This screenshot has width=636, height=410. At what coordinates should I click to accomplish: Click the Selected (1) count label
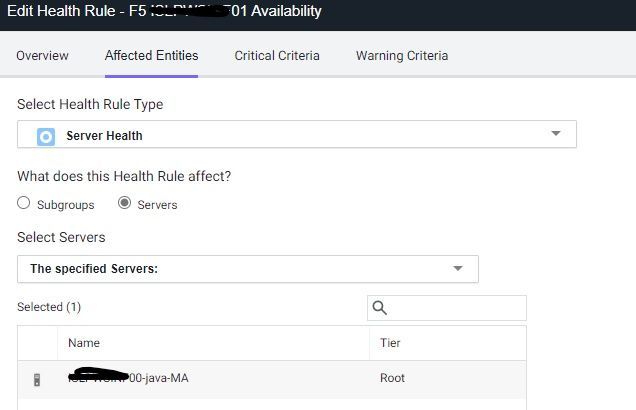pyautogui.click(x=49, y=307)
